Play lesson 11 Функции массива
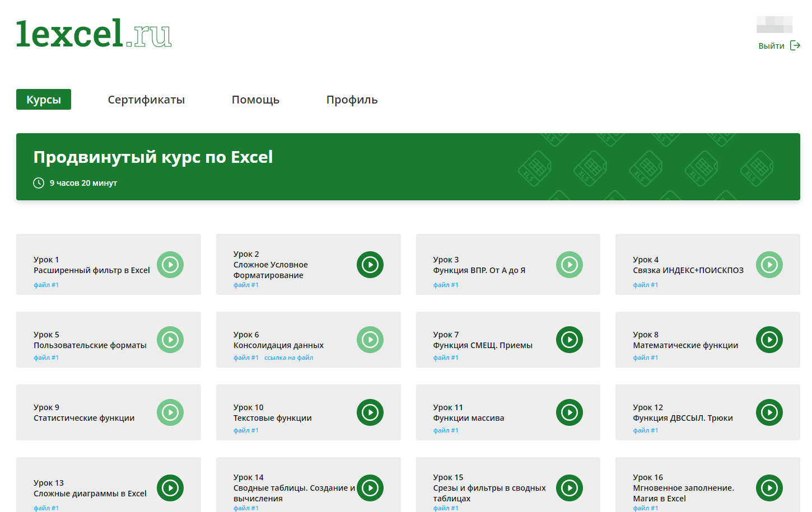 pyautogui.click(x=570, y=412)
